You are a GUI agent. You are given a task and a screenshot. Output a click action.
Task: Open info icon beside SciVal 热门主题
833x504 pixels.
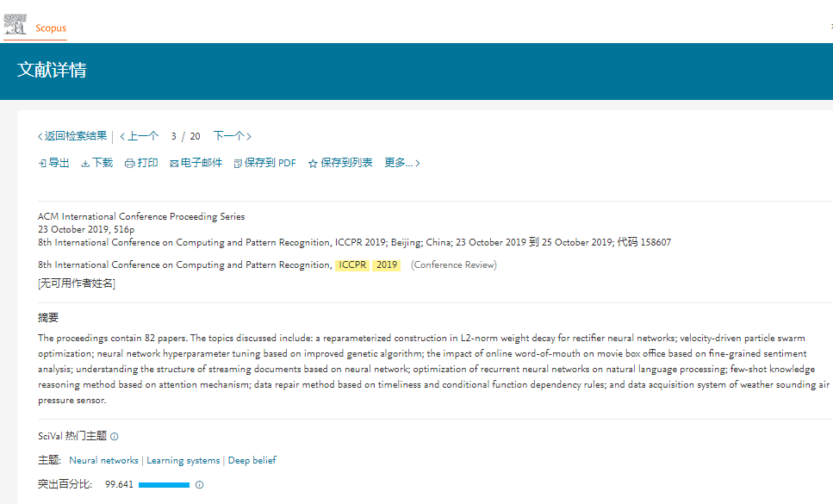pyautogui.click(x=115, y=437)
